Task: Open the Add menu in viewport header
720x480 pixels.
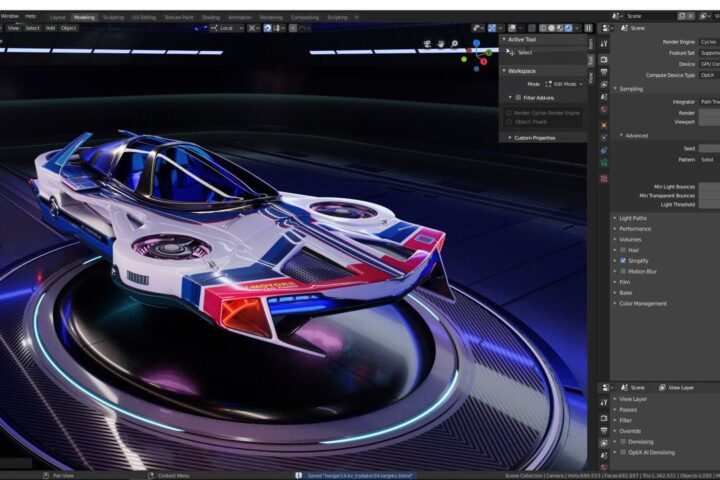Action: (50, 28)
